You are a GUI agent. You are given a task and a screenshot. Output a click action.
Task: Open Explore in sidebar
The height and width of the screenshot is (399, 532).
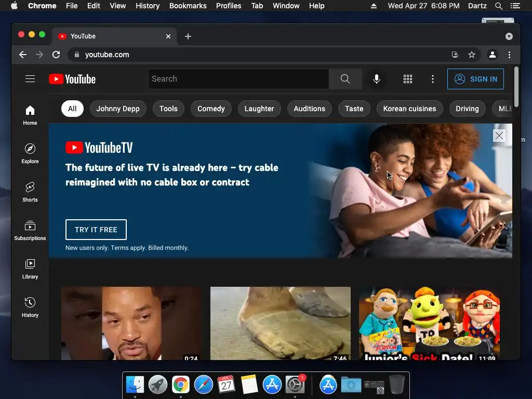pos(30,154)
